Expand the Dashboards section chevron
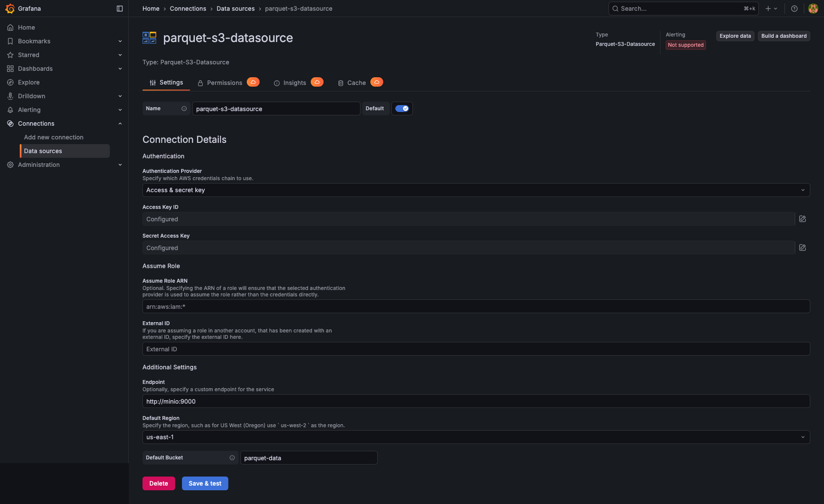 point(120,69)
